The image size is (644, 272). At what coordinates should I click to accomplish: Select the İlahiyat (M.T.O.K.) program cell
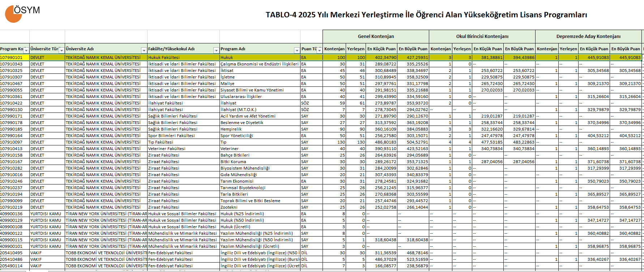[x=260, y=110]
